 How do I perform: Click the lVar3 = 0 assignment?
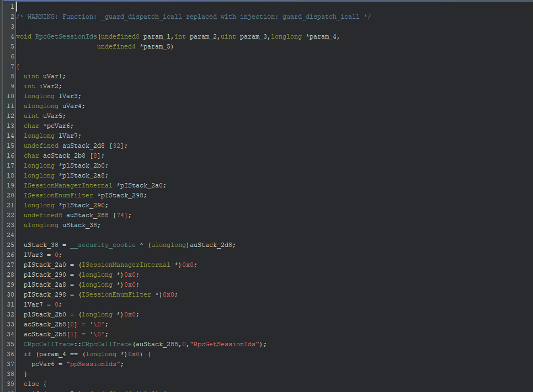43,255
